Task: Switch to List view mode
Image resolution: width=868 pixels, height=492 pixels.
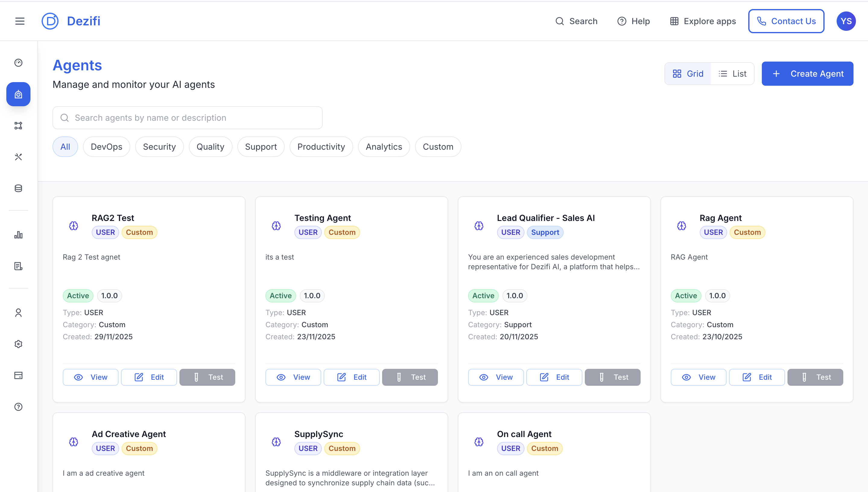Action: click(732, 73)
